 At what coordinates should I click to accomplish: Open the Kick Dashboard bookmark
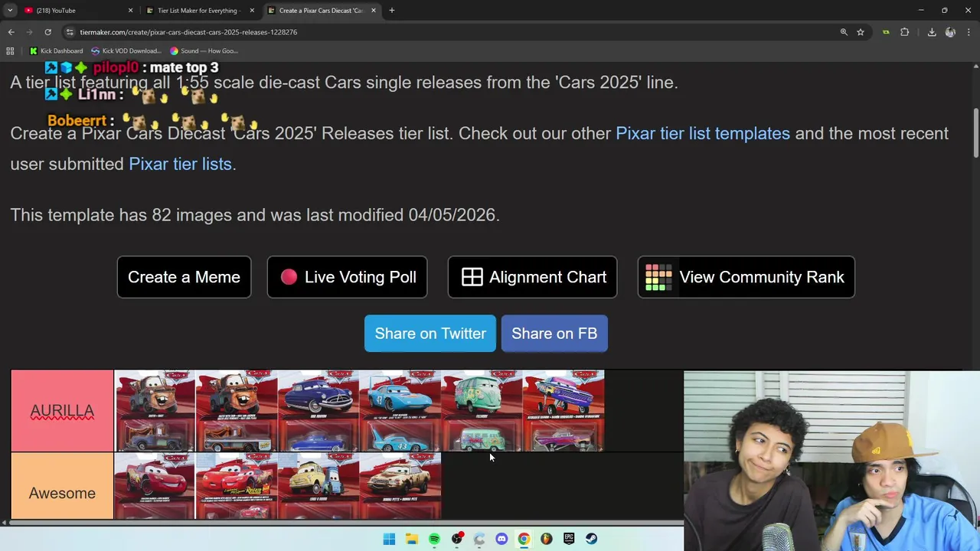56,51
